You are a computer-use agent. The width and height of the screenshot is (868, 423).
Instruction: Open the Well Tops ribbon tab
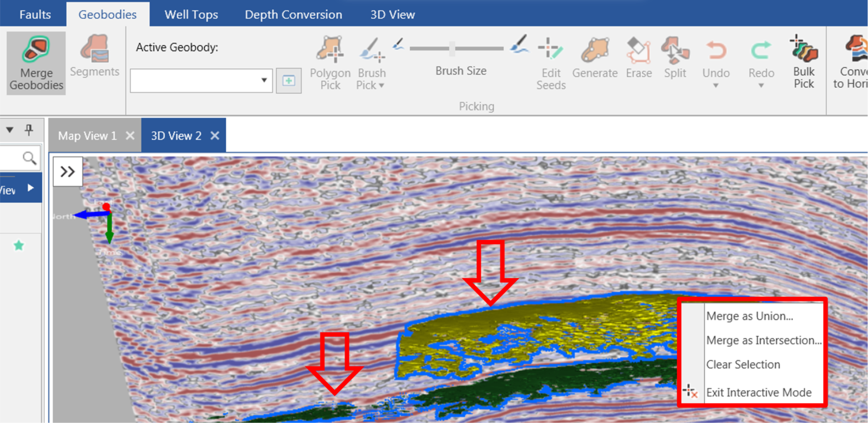pos(191,14)
